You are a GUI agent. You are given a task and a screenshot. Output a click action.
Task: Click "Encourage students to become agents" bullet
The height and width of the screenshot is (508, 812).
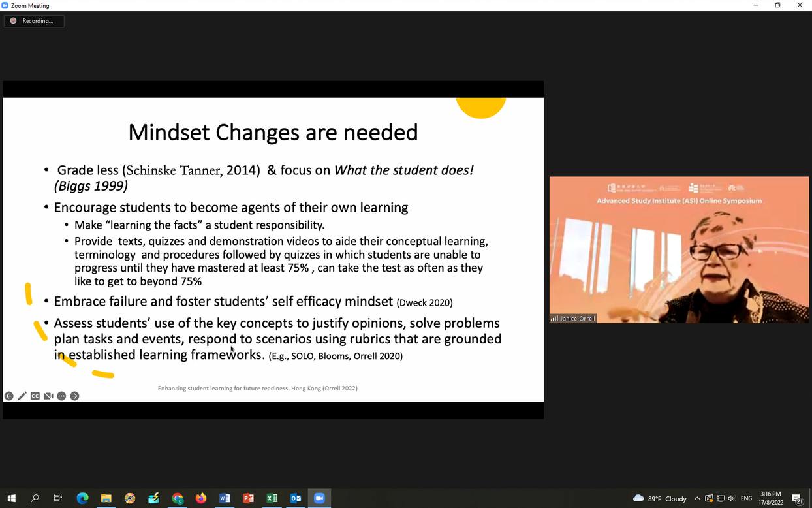[x=231, y=208]
